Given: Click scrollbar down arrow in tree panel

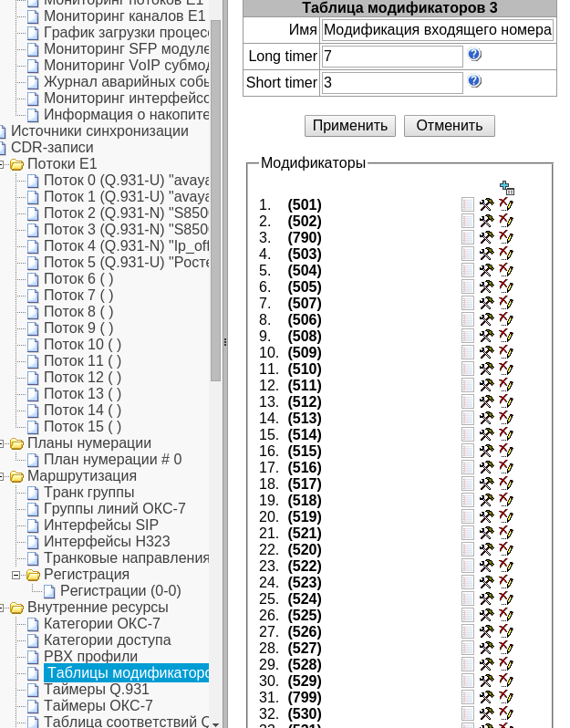Looking at the screenshot, I should [x=215, y=723].
